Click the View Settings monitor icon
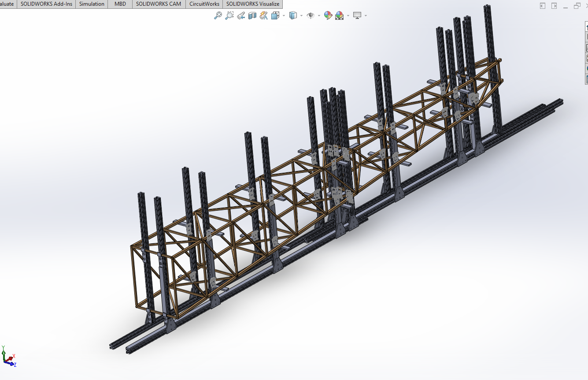 357,15
